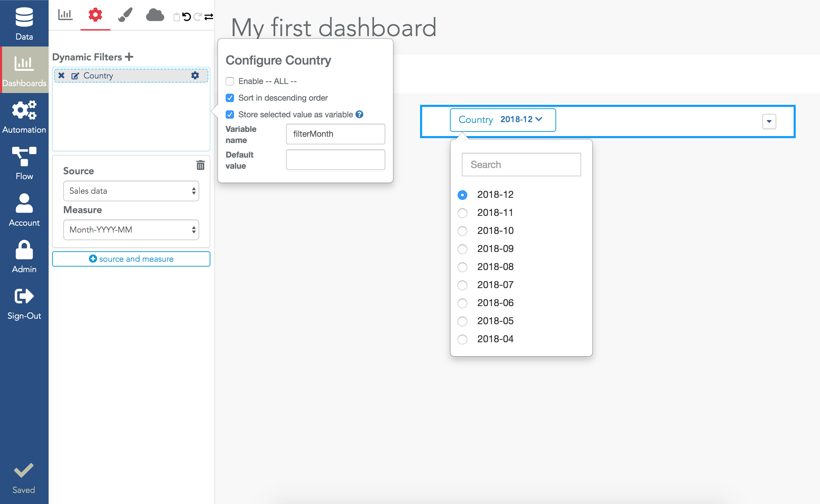Select the 2018-09 radio option

pos(462,249)
